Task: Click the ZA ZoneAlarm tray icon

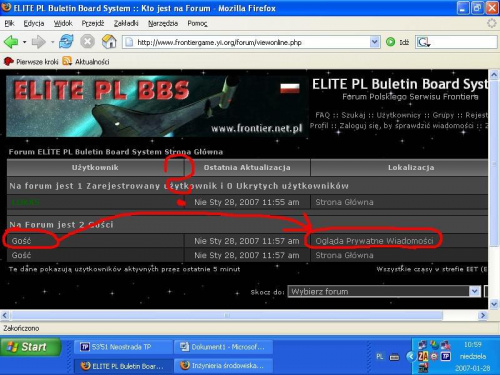Action: (423, 356)
